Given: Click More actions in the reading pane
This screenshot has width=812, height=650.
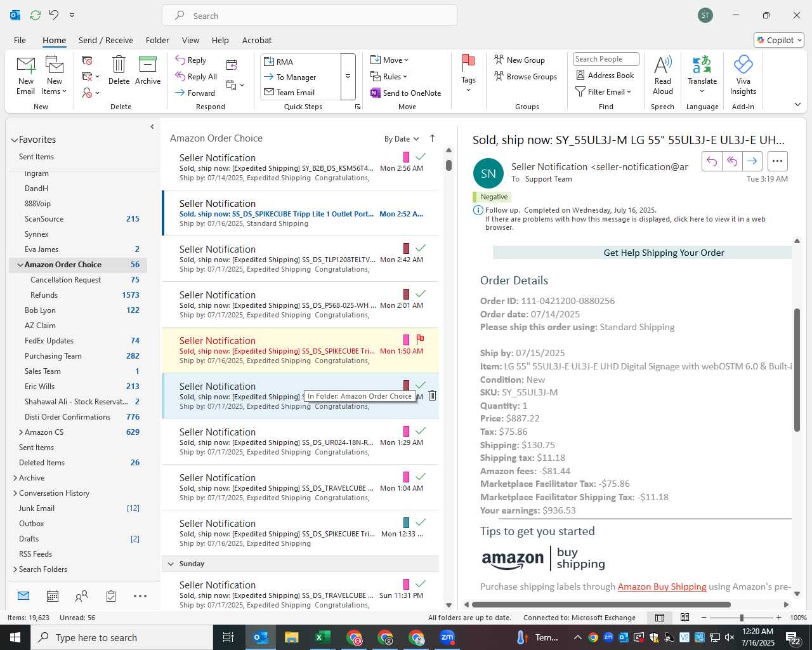Looking at the screenshot, I should coord(778,161).
